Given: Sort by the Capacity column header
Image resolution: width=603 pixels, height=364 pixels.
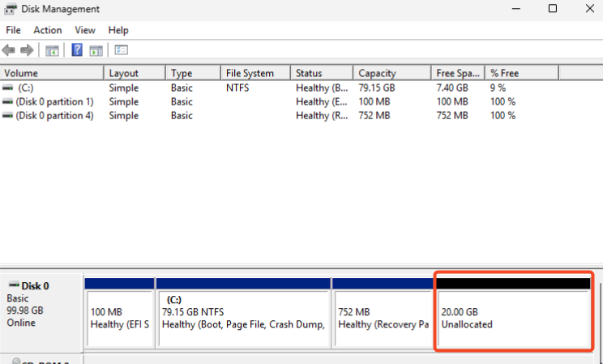Looking at the screenshot, I should pyautogui.click(x=392, y=73).
